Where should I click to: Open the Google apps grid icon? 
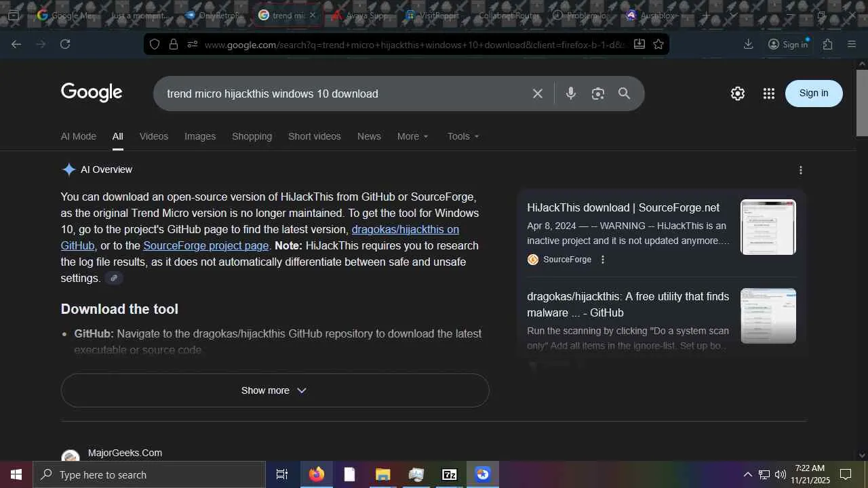pyautogui.click(x=768, y=94)
